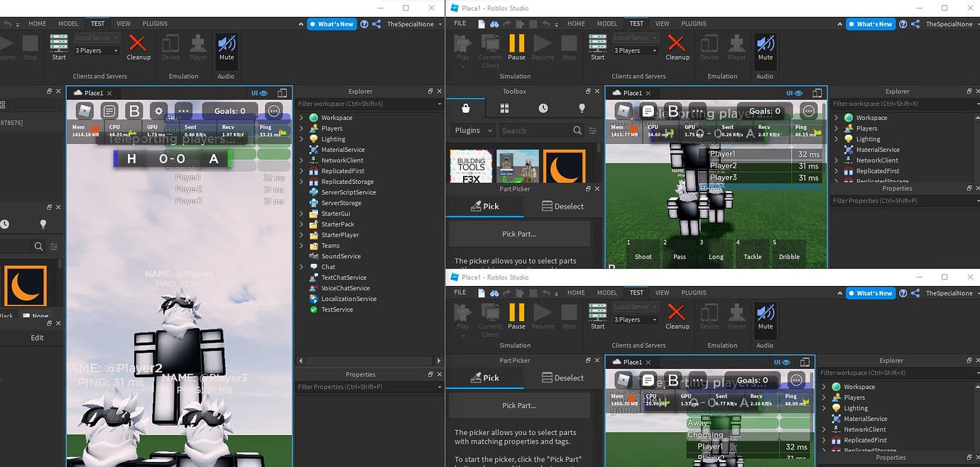Open FILE menu in upper-right Studio window

pos(460,23)
